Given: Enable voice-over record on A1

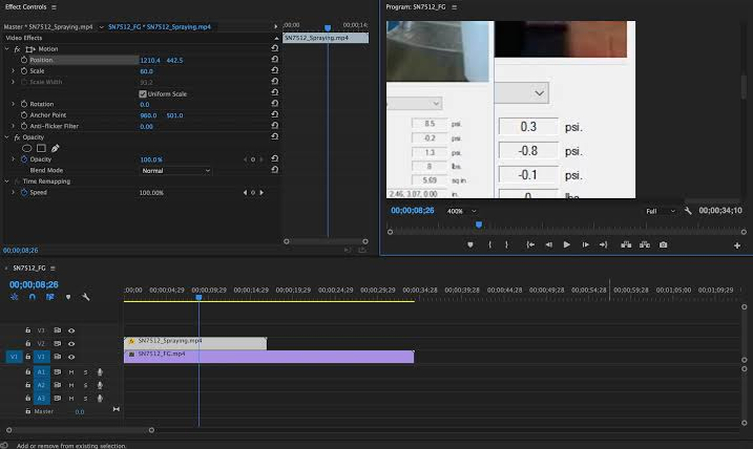Looking at the screenshot, I should [x=100, y=372].
